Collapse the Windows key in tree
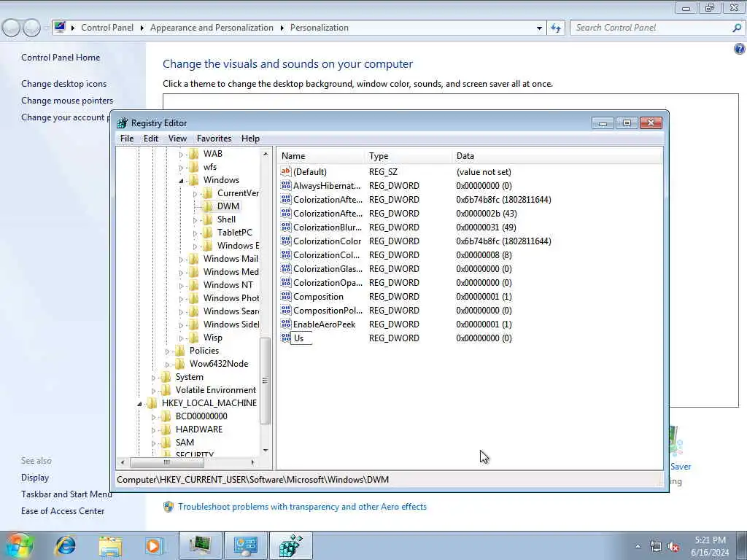The image size is (747, 560). pos(181,181)
